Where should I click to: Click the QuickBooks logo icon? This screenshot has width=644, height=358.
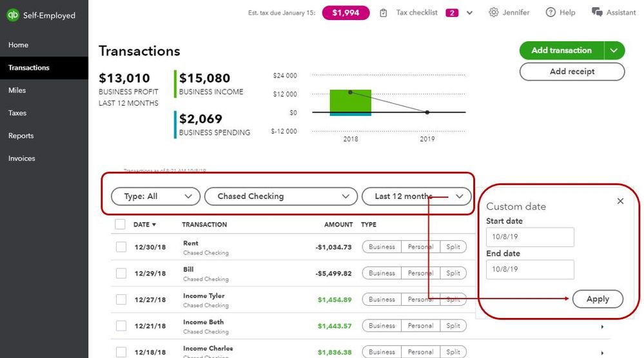(13, 15)
